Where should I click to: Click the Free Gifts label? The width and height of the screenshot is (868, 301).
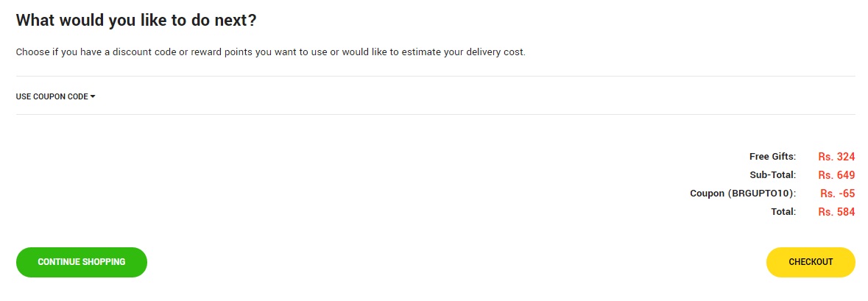click(772, 157)
